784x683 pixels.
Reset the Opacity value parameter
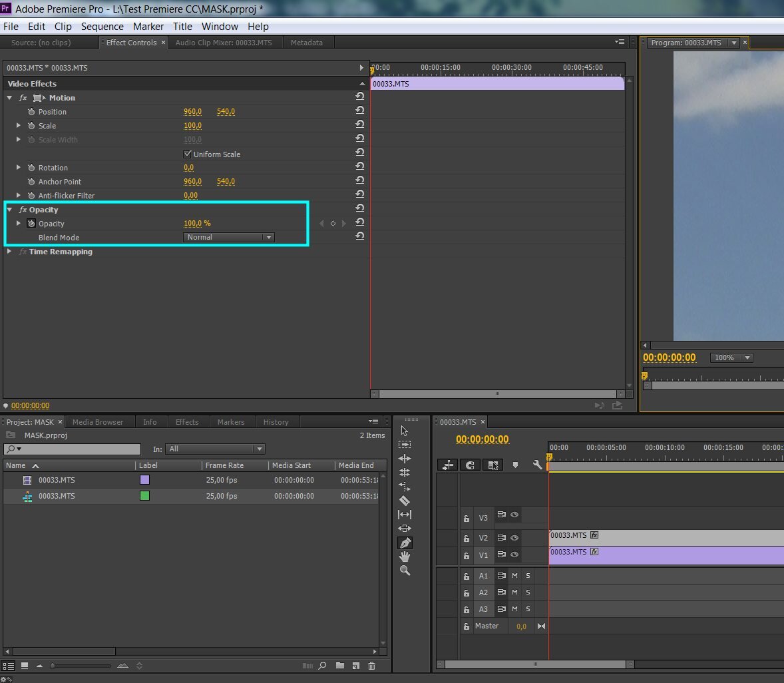pyautogui.click(x=359, y=222)
